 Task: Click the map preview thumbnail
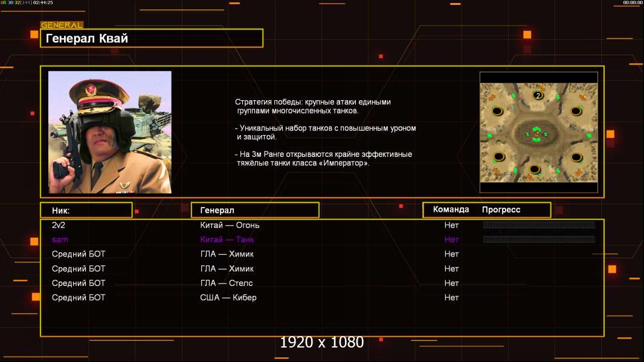538,132
